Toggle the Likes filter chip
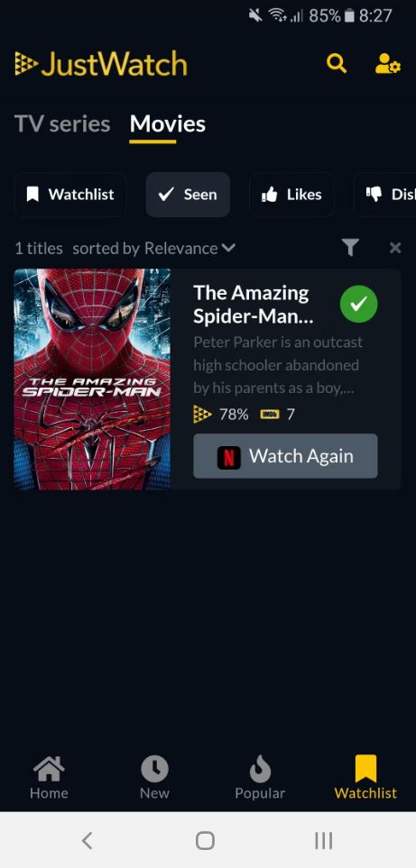Screen dimensions: 416x868 click(291, 195)
